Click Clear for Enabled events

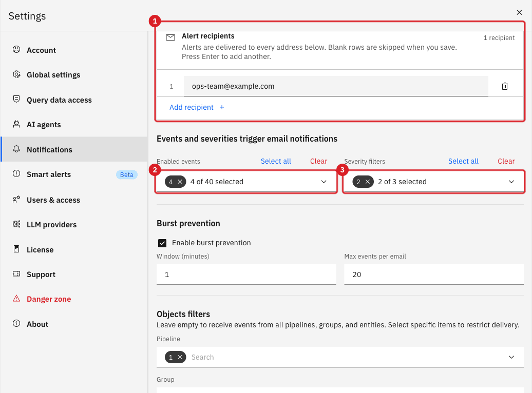tap(318, 161)
